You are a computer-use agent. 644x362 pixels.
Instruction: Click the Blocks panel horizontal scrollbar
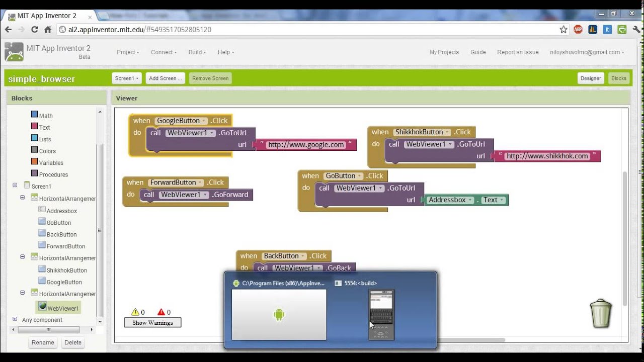click(49, 330)
